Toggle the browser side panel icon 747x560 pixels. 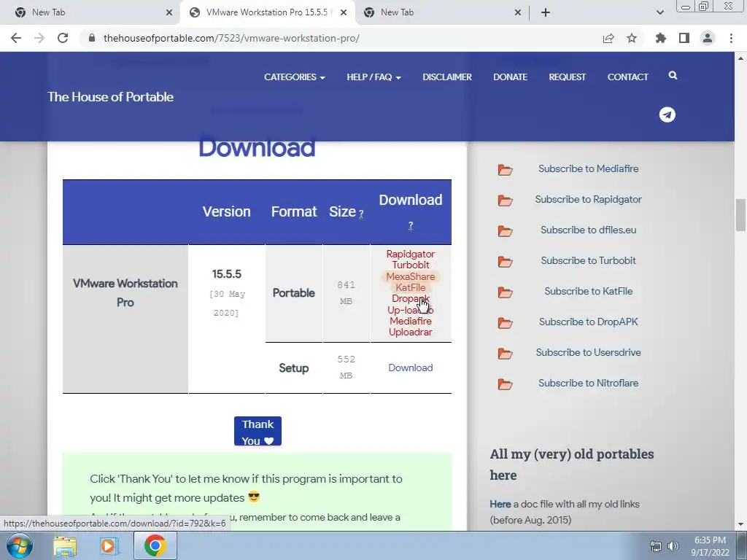click(x=684, y=38)
